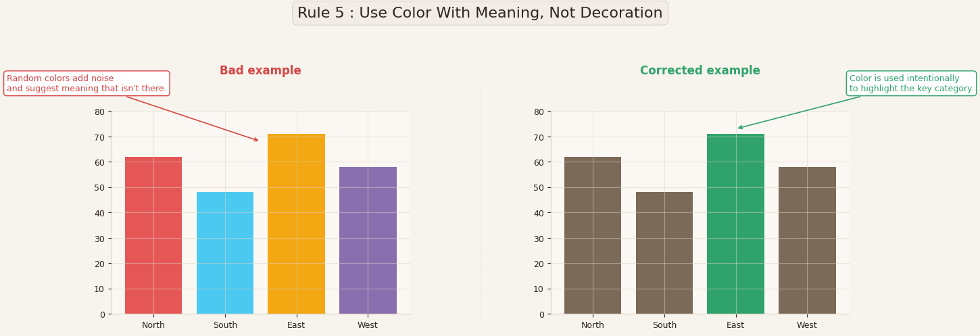Click the 'North' axis label in right chart
Viewport: 980px width, 336px height.
click(x=593, y=325)
